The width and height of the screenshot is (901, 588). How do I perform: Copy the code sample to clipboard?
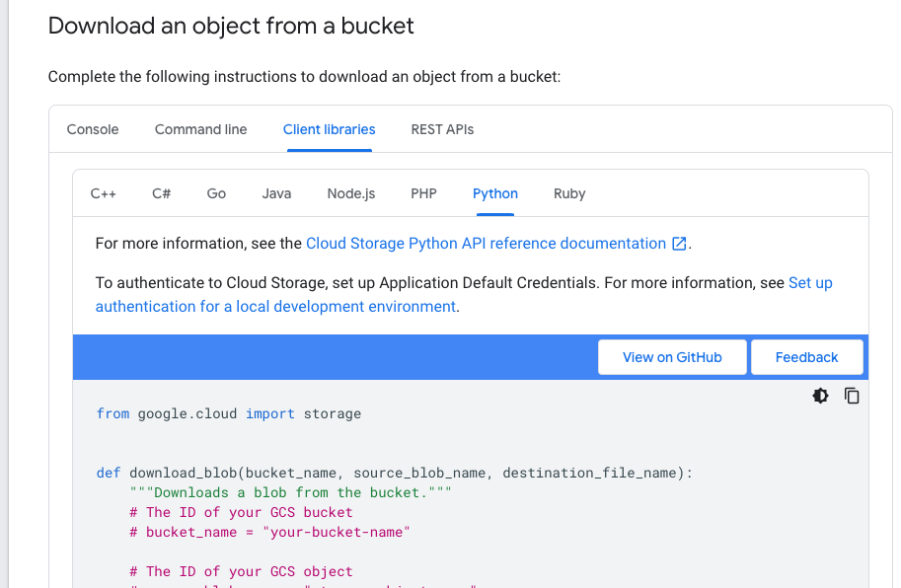tap(852, 396)
